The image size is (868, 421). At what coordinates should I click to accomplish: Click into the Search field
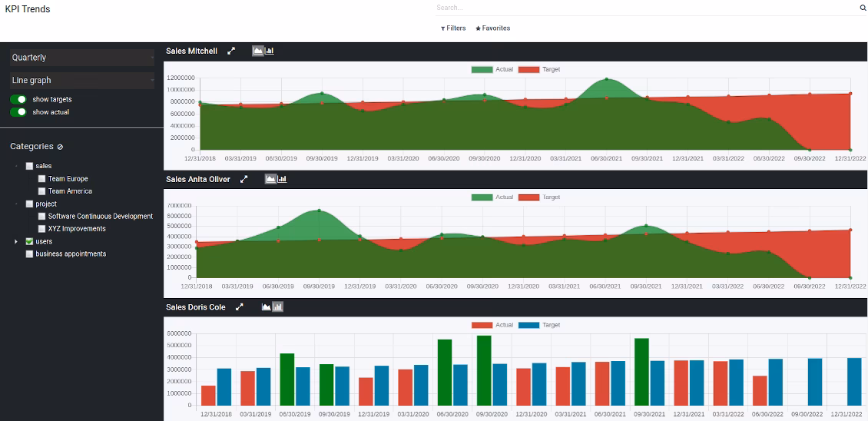tap(645, 8)
